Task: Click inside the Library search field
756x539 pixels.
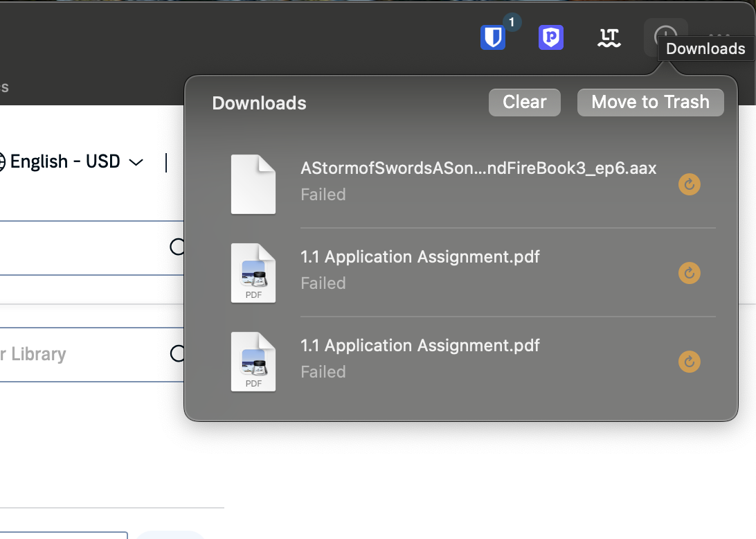Action: click(x=69, y=355)
